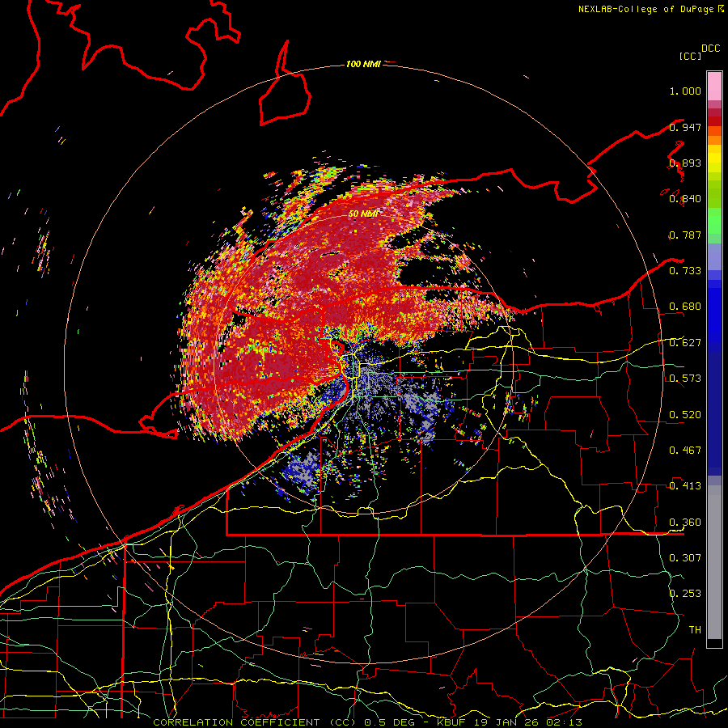Click the 0.467 legend value
Viewport: 728px width, 728px height.
685,450
